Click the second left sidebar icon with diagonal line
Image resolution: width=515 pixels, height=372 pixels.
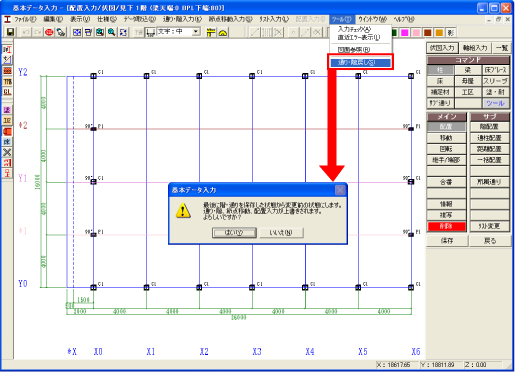[7, 60]
